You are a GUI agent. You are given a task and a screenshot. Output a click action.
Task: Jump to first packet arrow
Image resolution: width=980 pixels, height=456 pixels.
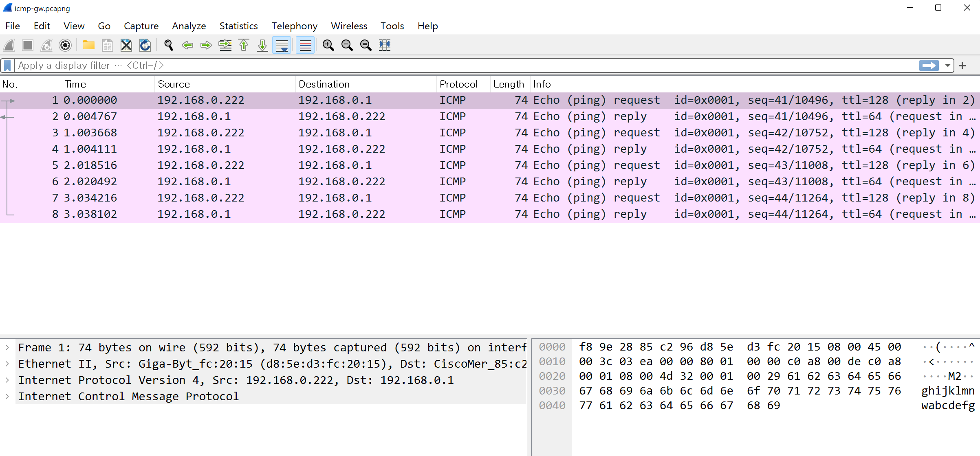(244, 45)
